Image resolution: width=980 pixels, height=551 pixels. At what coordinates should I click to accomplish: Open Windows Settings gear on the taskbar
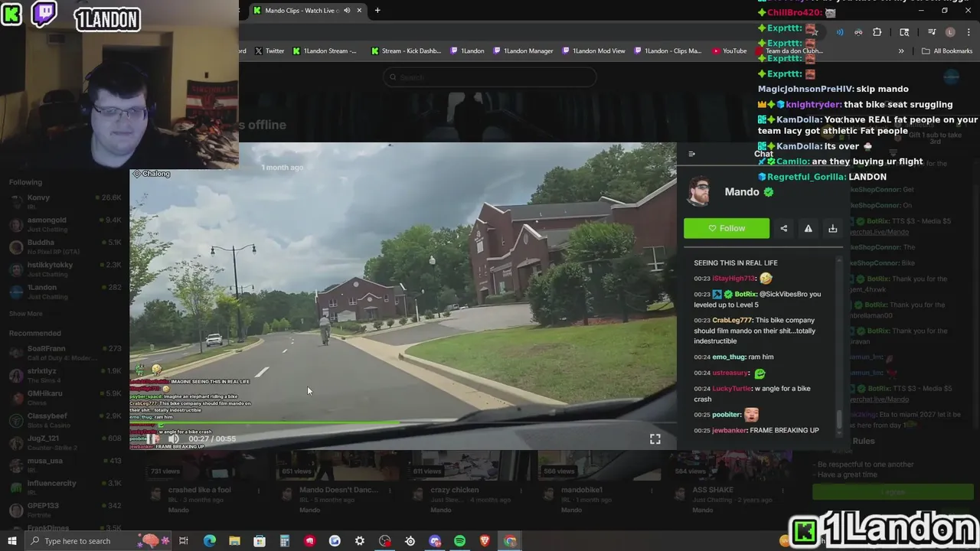[x=360, y=541]
